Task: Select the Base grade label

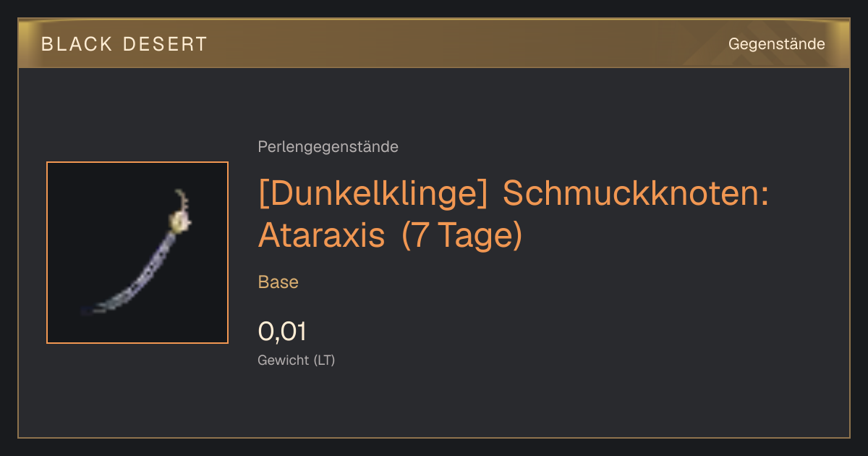Action: click(x=278, y=282)
